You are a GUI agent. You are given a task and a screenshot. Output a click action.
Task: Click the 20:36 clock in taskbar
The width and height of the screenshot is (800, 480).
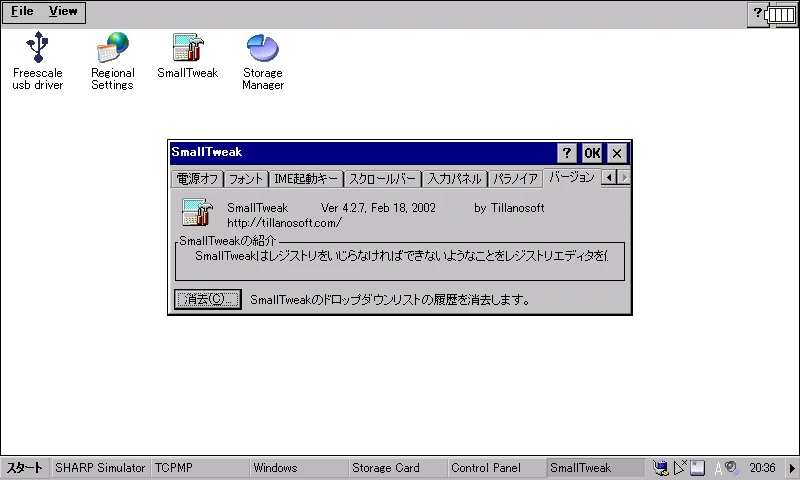[x=762, y=468]
